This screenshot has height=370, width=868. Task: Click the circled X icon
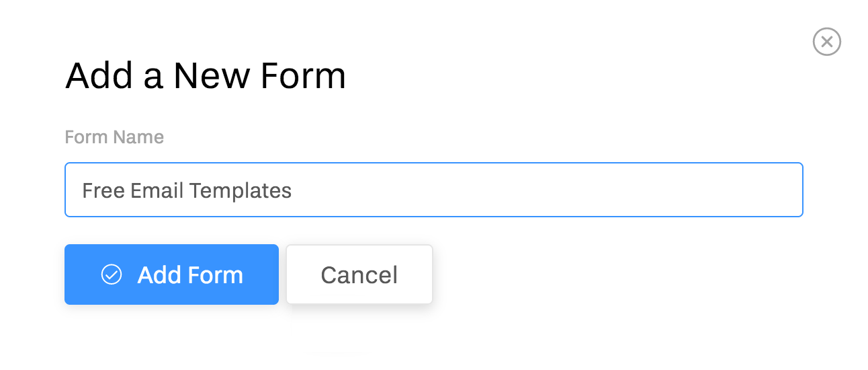826,42
